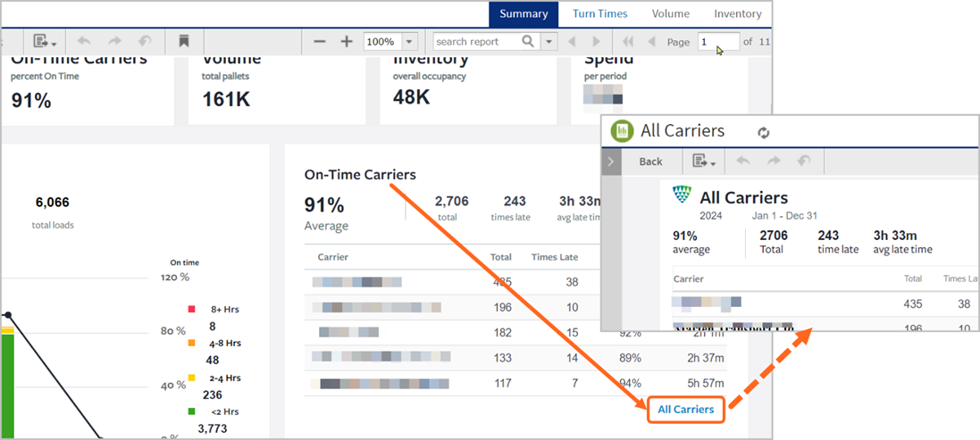Switch to the Turn Times tab
The width and height of the screenshot is (980, 440).
pyautogui.click(x=600, y=13)
